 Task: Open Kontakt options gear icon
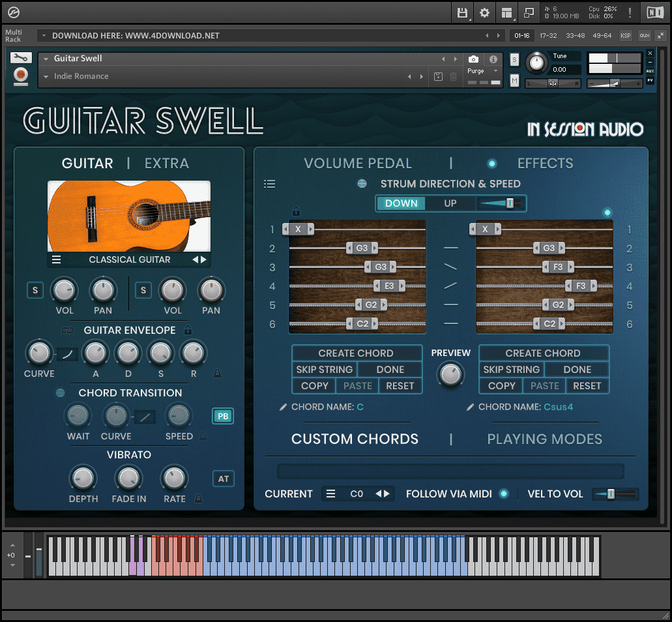point(484,13)
